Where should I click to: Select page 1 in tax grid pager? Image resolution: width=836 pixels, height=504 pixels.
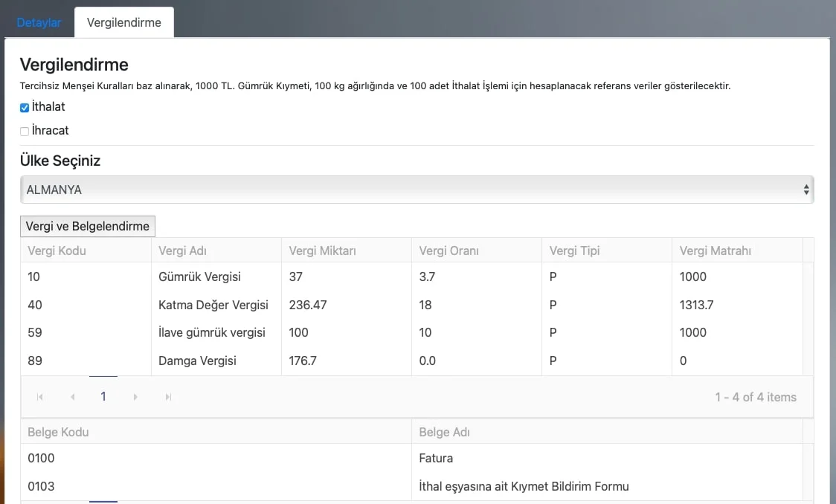[x=103, y=397]
